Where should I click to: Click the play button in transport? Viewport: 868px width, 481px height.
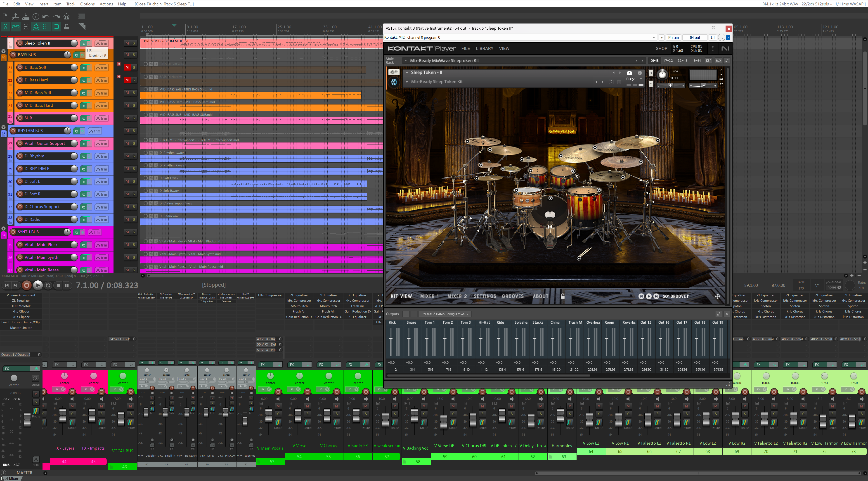38,285
